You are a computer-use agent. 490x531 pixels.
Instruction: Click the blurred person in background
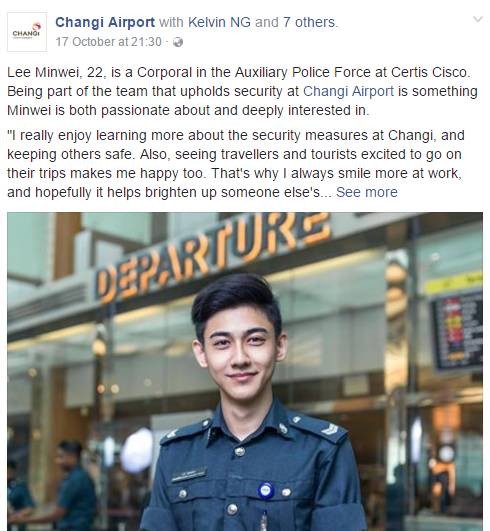coord(73,486)
